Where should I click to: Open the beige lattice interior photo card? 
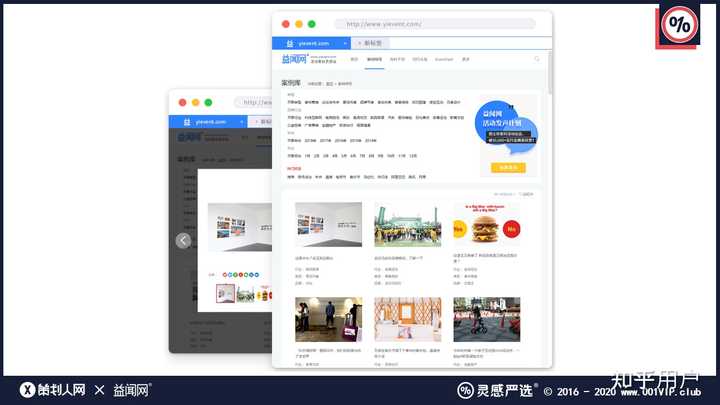point(408,319)
